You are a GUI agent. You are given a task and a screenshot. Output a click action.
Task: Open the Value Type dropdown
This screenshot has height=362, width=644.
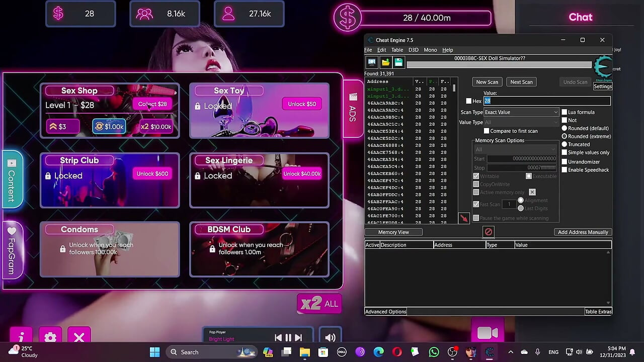click(521, 122)
